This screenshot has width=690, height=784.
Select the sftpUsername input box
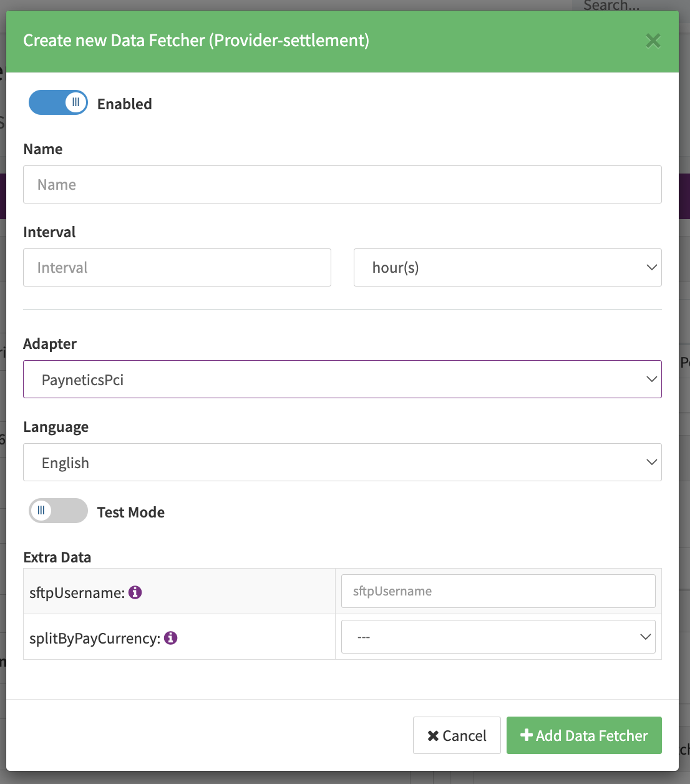point(498,591)
